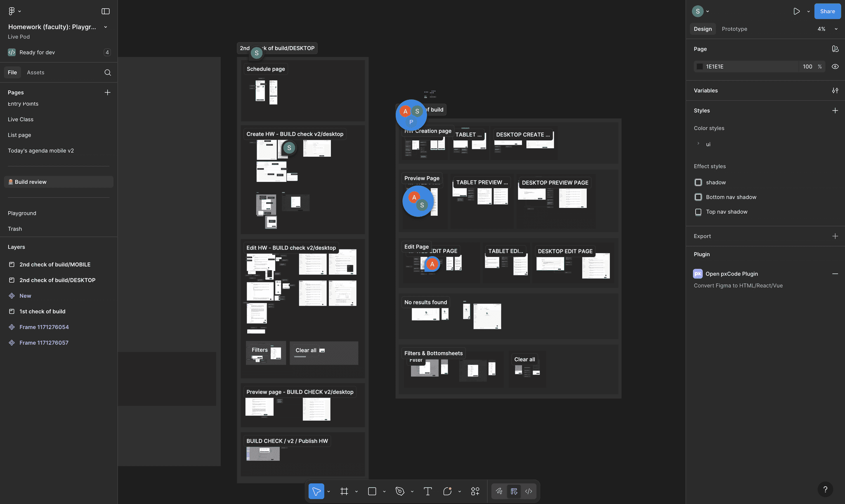Select the Frame tool
This screenshot has width=845, height=504.
click(344, 491)
